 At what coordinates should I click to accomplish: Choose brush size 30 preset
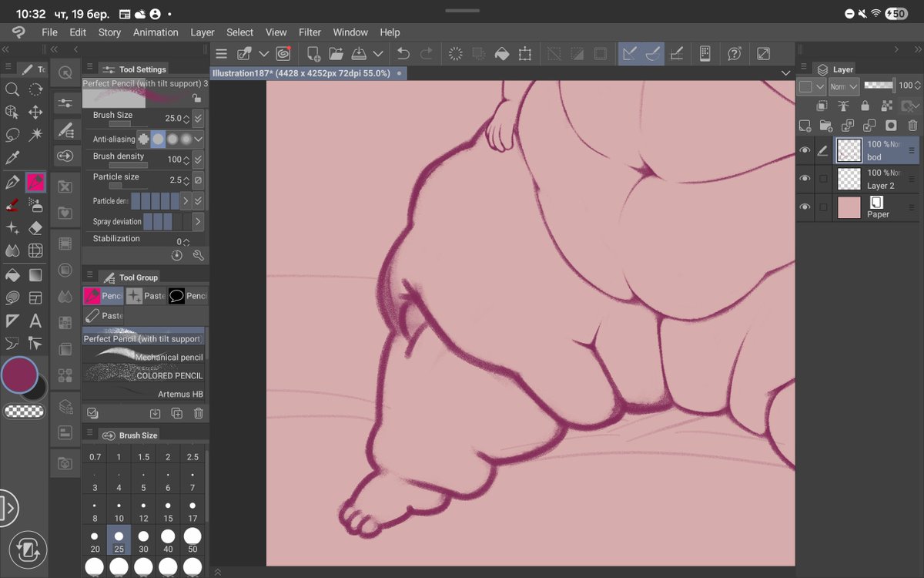(x=143, y=541)
